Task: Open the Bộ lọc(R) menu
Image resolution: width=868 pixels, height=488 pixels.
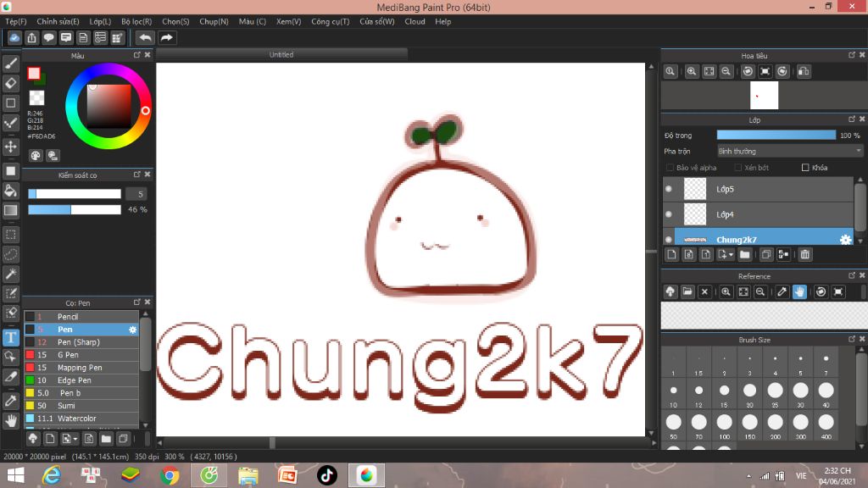Action: [136, 21]
